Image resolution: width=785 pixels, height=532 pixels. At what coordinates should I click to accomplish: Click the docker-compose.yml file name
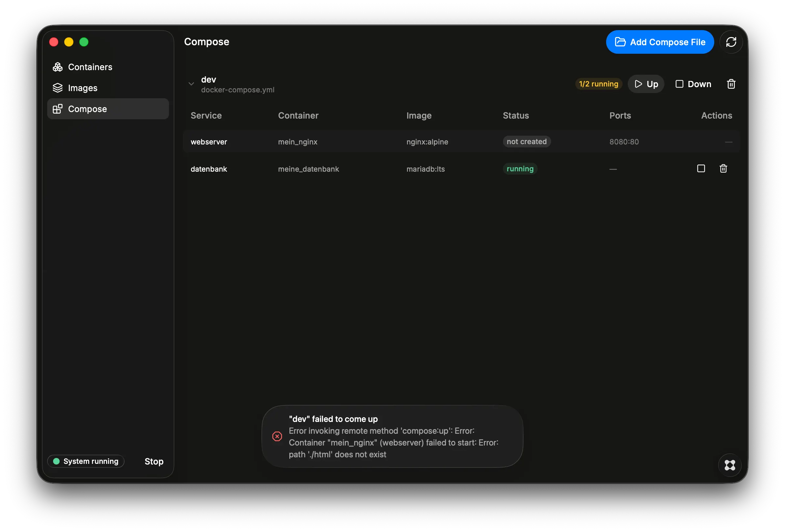pos(238,90)
